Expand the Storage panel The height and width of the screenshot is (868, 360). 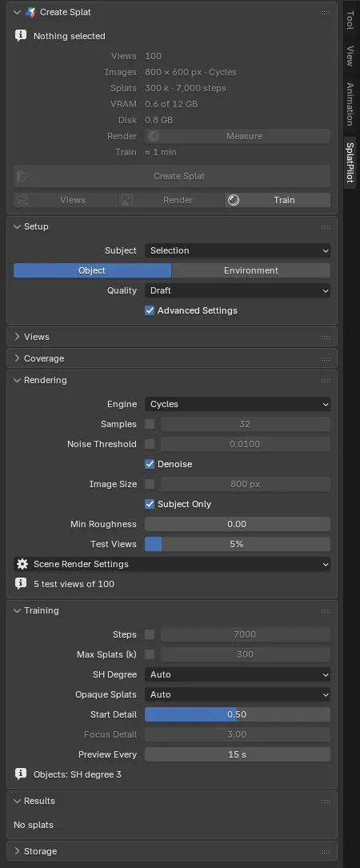point(17,851)
